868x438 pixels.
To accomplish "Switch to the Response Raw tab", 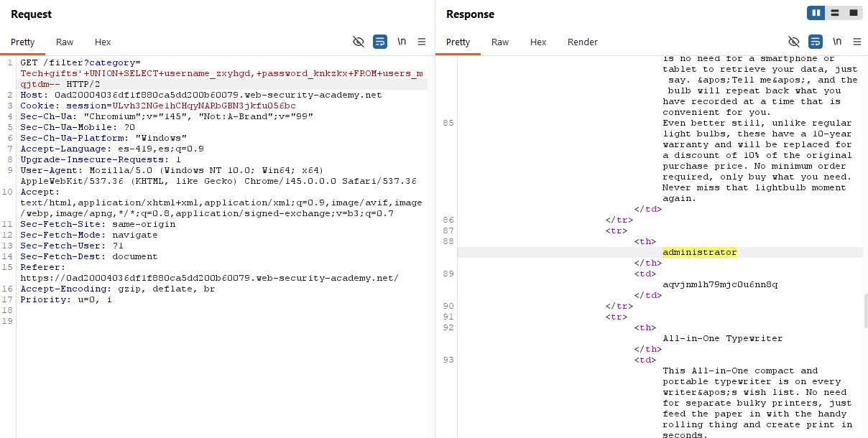I will click(500, 42).
